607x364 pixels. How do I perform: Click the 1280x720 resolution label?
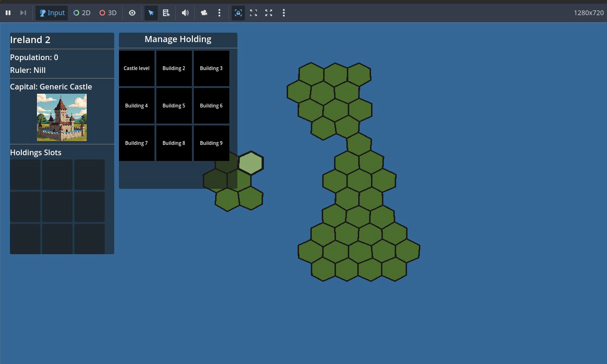tap(589, 13)
